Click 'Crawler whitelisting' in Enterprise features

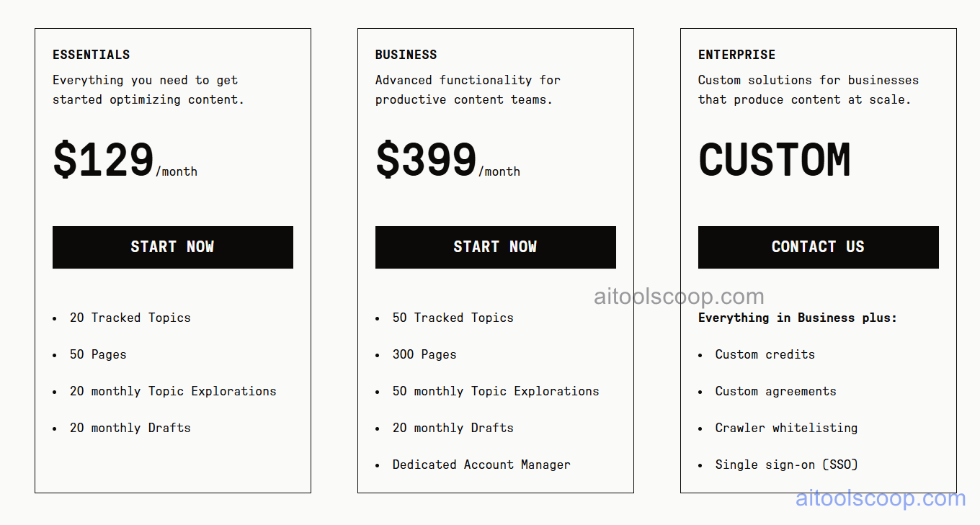coord(786,428)
